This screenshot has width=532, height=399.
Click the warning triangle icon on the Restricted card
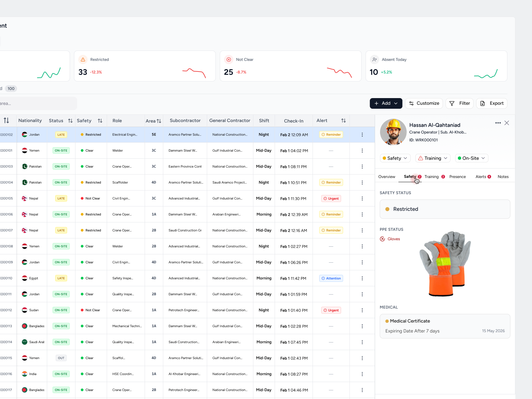(x=82, y=60)
